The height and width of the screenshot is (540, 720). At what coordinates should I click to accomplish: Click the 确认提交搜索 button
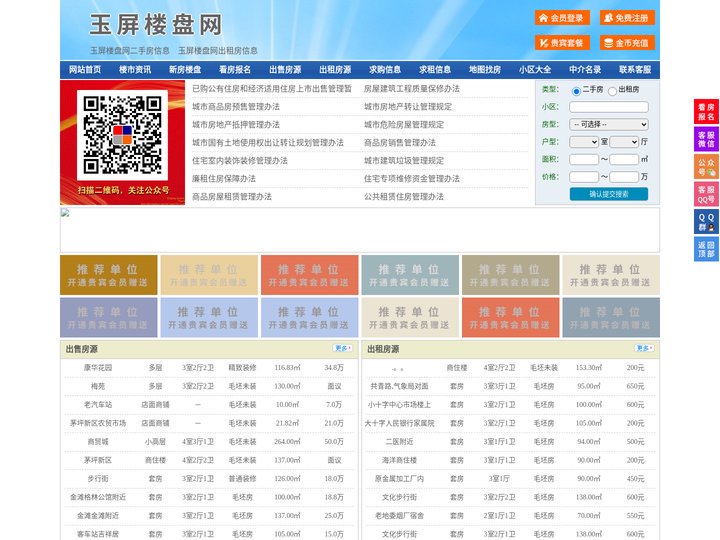point(609,194)
